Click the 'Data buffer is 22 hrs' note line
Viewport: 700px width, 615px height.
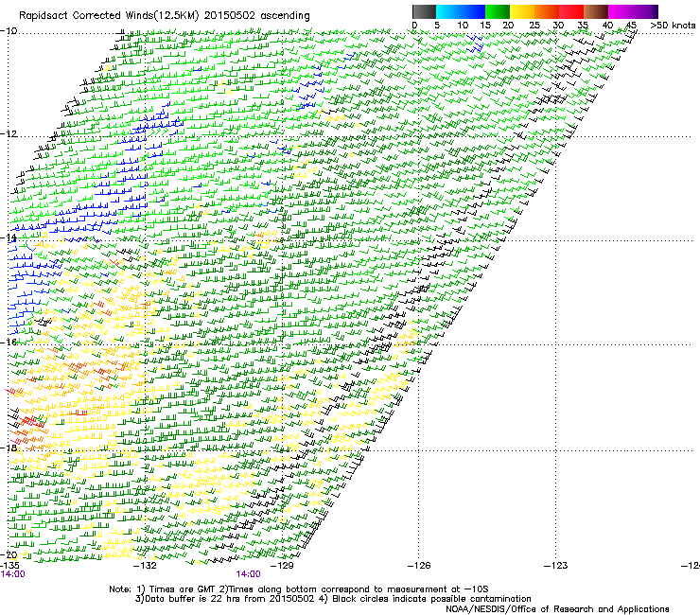coord(333,599)
